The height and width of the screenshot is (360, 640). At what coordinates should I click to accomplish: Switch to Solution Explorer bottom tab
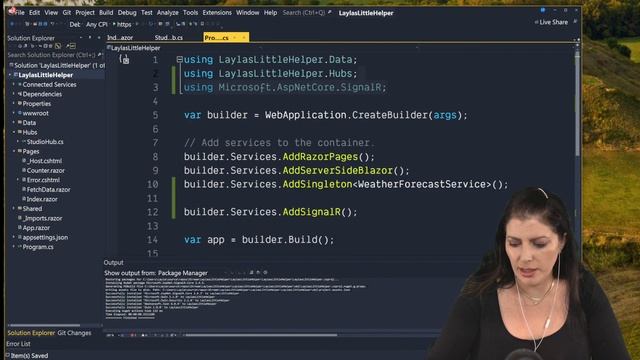(x=31, y=333)
